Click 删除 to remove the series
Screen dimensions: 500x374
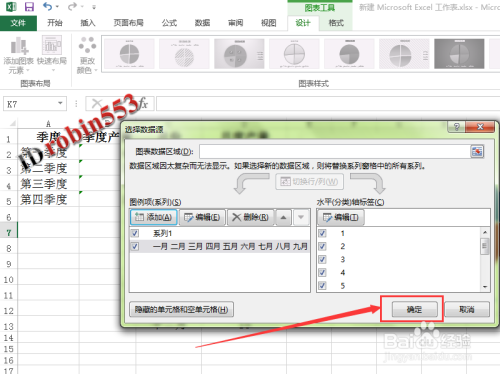coord(250,217)
